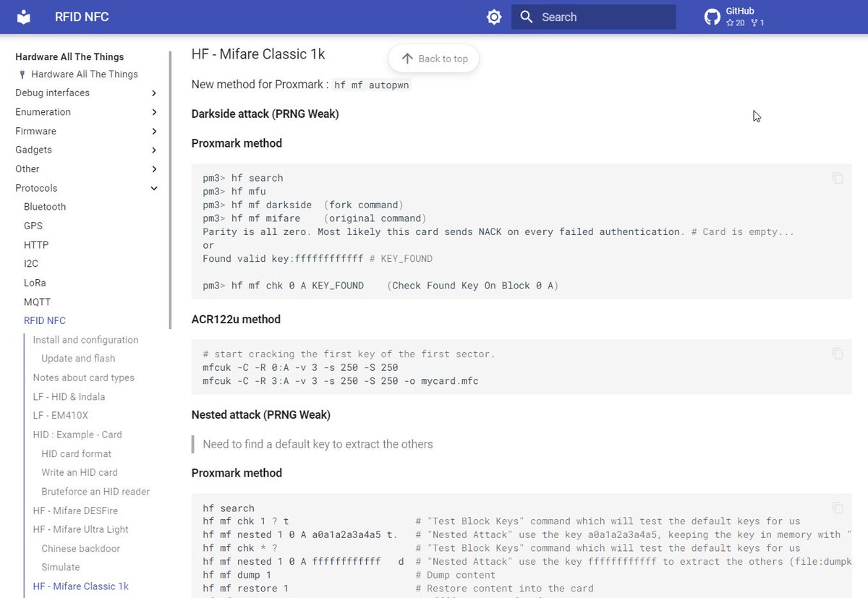Jump to HF - Mifare Classic 1k in sidebar
The width and height of the screenshot is (868, 598).
point(80,586)
